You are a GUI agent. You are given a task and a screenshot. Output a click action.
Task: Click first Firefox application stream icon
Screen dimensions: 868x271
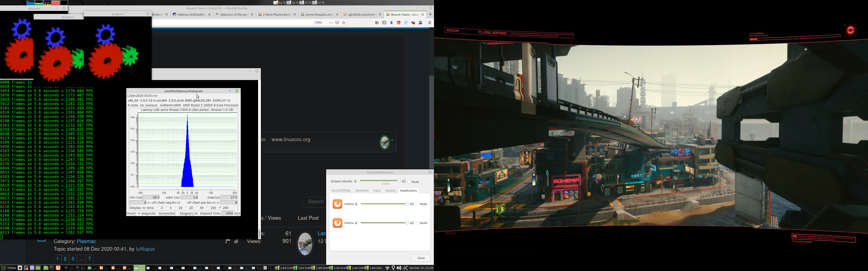[337, 204]
